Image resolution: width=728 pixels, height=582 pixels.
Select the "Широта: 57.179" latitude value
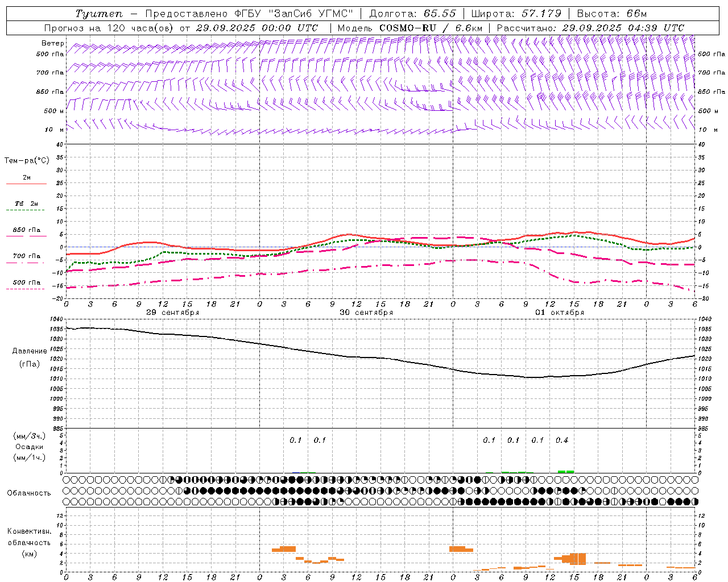[516, 14]
